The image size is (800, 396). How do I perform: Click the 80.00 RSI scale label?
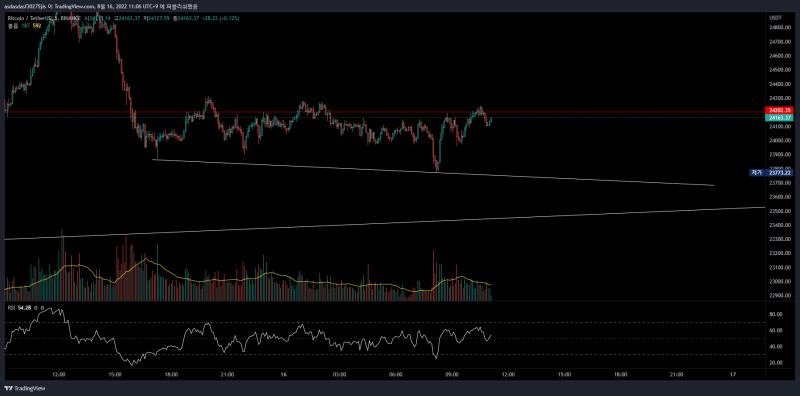776,314
